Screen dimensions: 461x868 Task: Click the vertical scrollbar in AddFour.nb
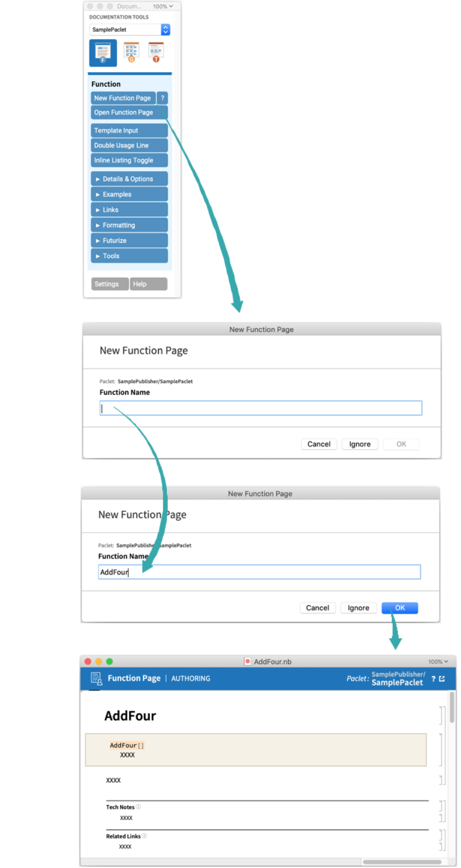pyautogui.click(x=452, y=708)
